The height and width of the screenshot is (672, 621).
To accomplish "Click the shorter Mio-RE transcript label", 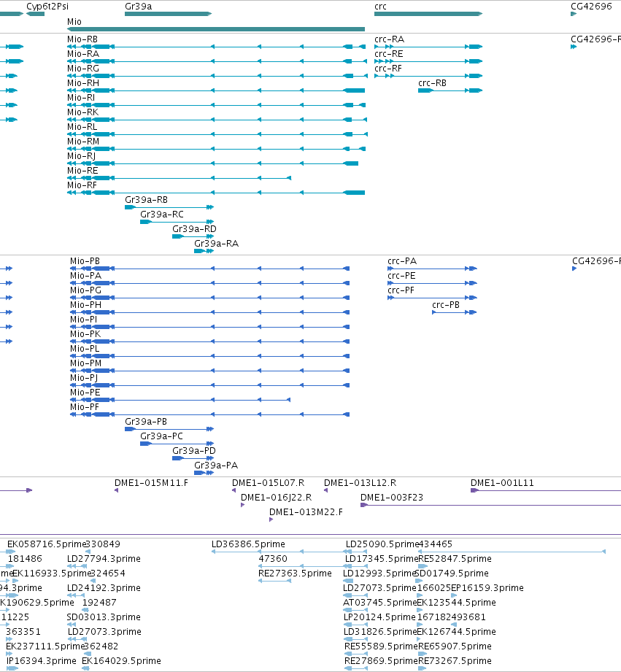I will 82,170.
